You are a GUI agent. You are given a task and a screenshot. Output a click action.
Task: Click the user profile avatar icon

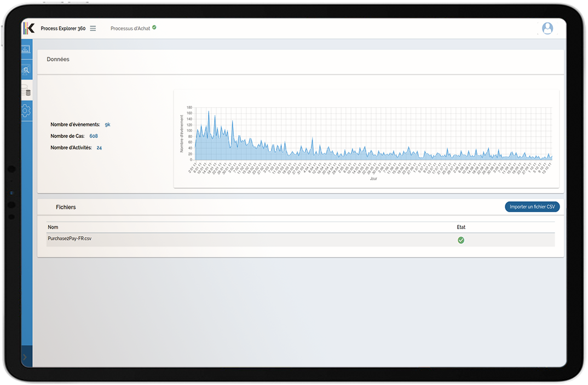click(x=547, y=28)
